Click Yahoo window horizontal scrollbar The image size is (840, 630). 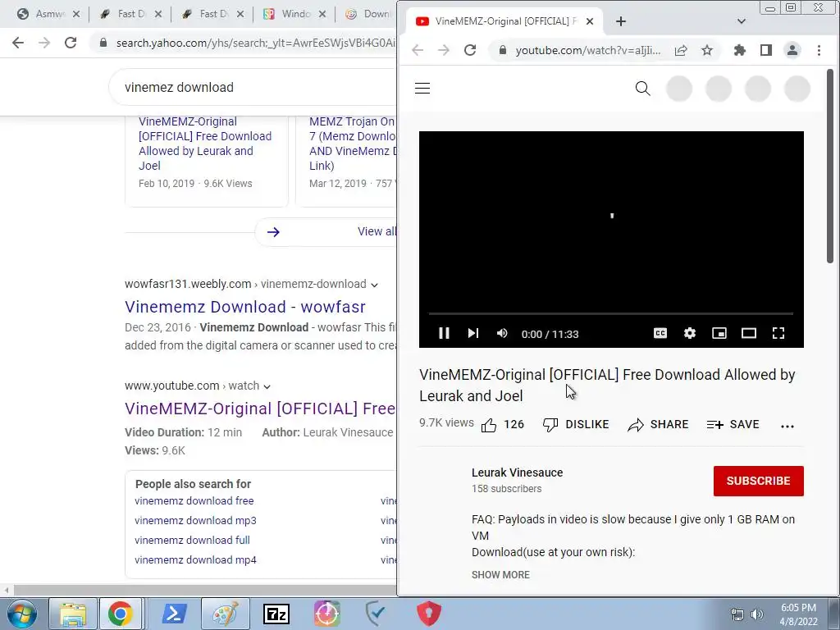pyautogui.click(x=203, y=590)
